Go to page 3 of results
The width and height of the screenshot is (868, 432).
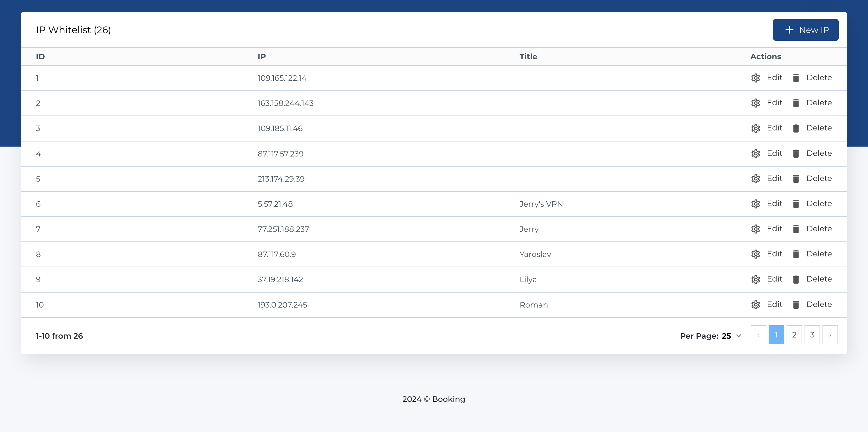click(x=812, y=335)
